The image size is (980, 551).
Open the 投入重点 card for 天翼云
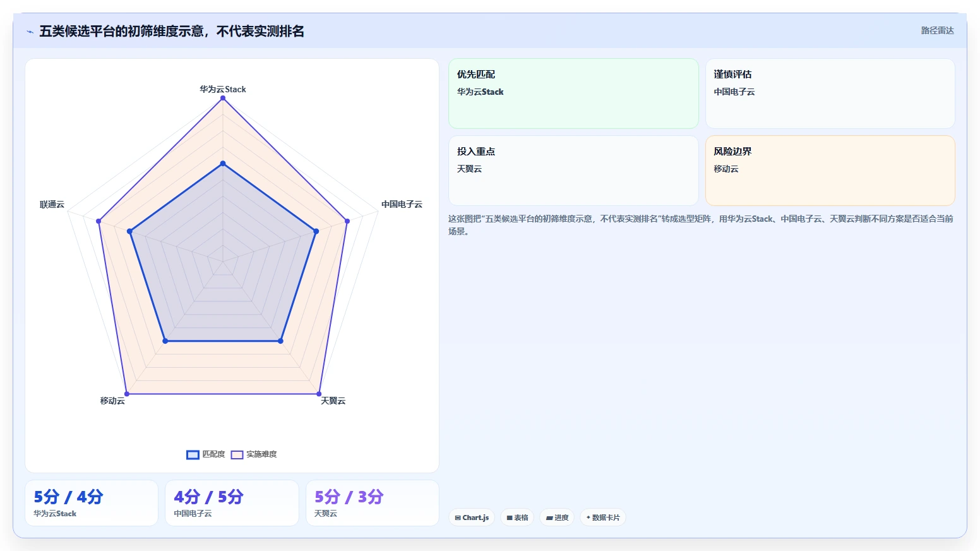pyautogui.click(x=573, y=171)
